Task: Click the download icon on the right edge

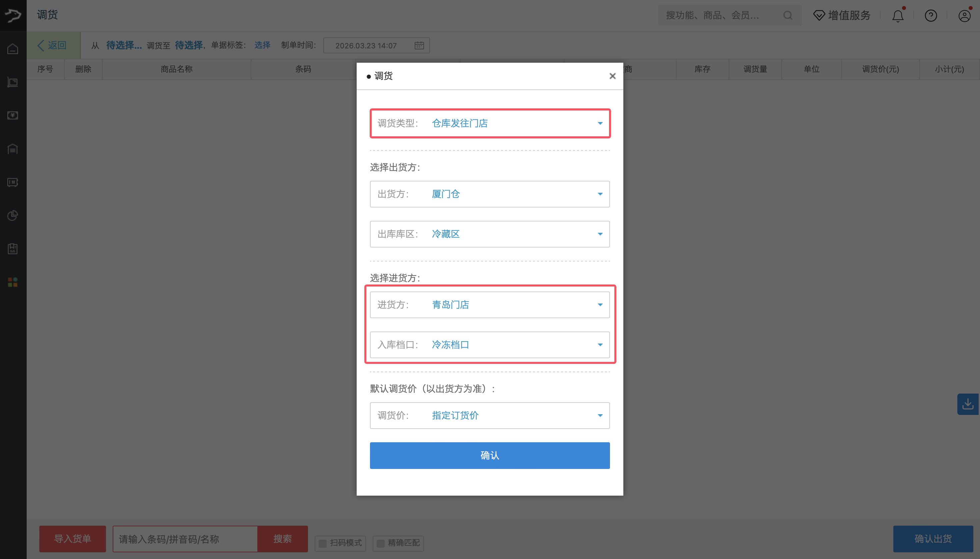Action: 968,404
